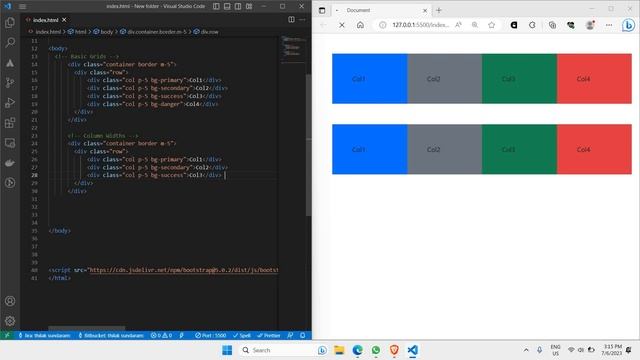Click green Col3 in first row
The width and height of the screenshot is (640, 360).
pos(519,79)
